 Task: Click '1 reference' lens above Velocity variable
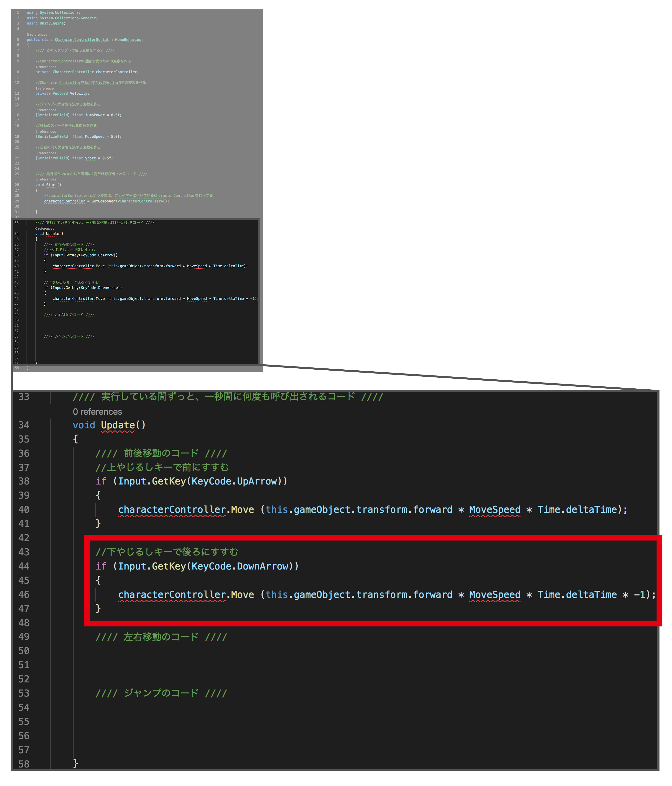(44, 88)
